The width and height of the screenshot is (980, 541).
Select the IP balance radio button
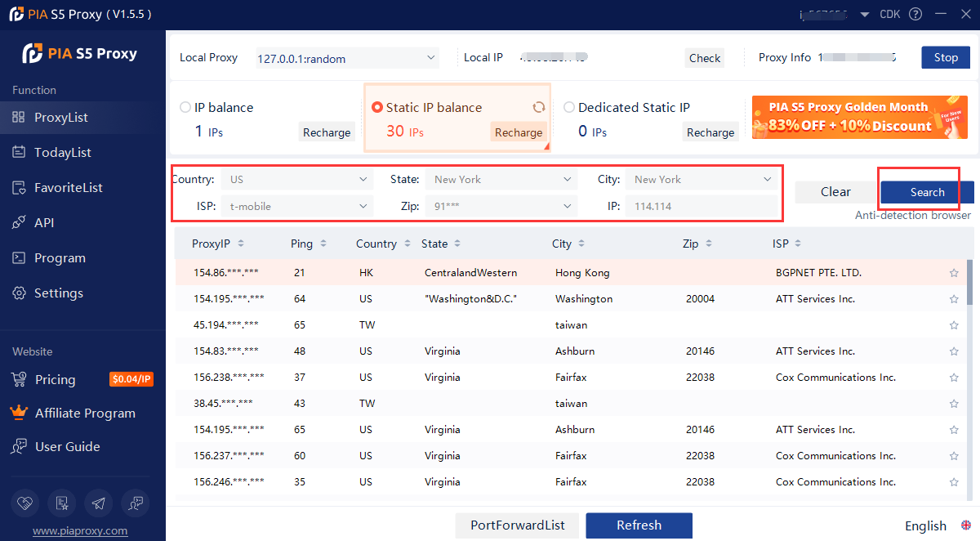pyautogui.click(x=185, y=107)
